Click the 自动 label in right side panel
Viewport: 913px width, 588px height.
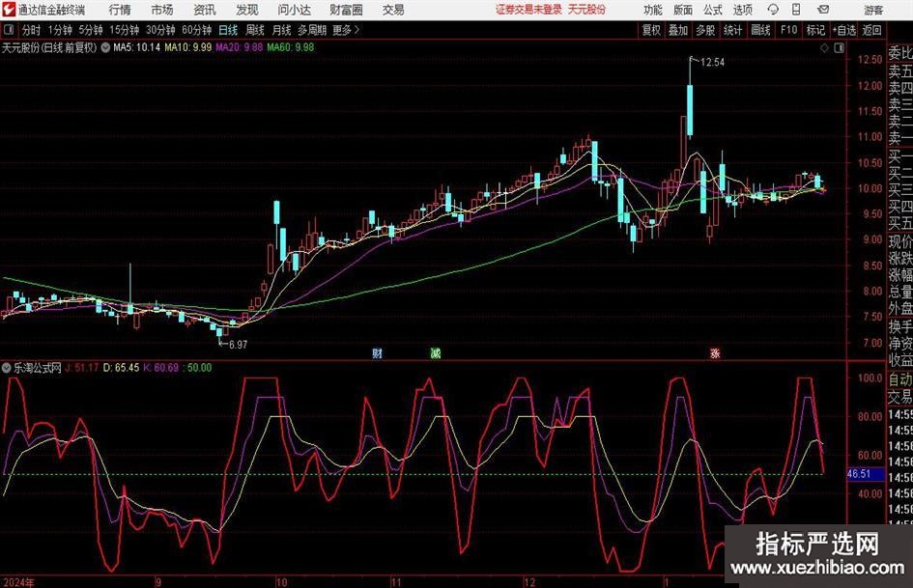point(900,379)
